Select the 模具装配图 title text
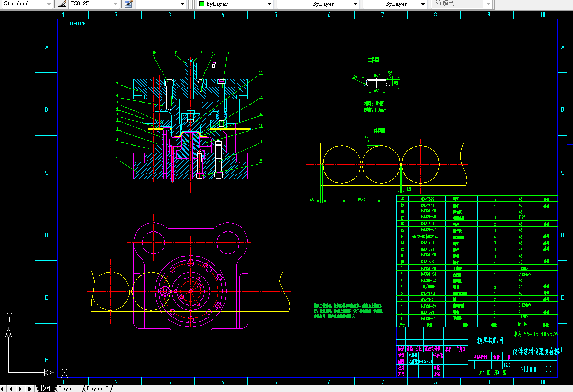 coord(490,340)
